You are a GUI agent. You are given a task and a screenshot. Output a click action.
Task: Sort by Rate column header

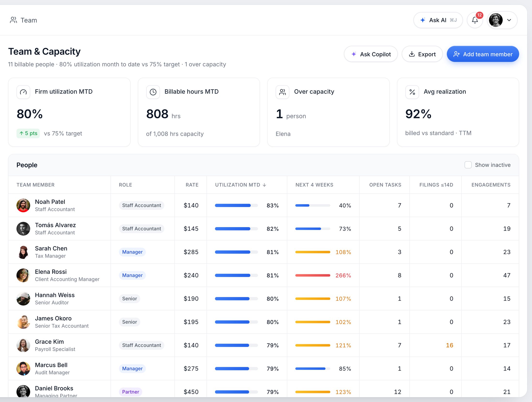click(x=192, y=185)
